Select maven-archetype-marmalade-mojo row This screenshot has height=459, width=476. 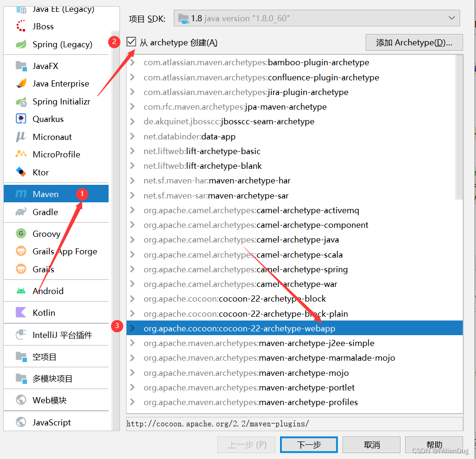(295, 358)
